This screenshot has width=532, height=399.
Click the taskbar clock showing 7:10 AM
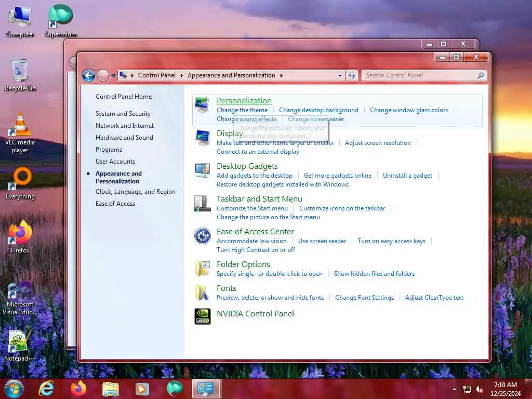(x=505, y=389)
